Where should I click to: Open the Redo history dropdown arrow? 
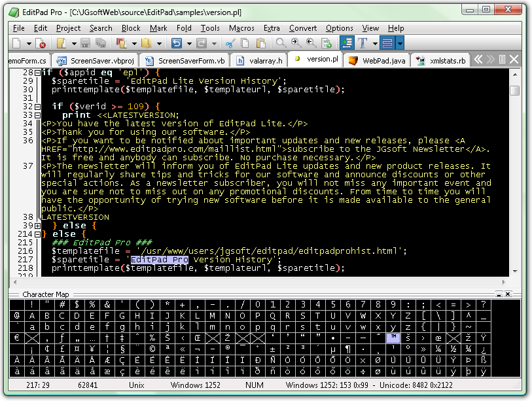214,43
